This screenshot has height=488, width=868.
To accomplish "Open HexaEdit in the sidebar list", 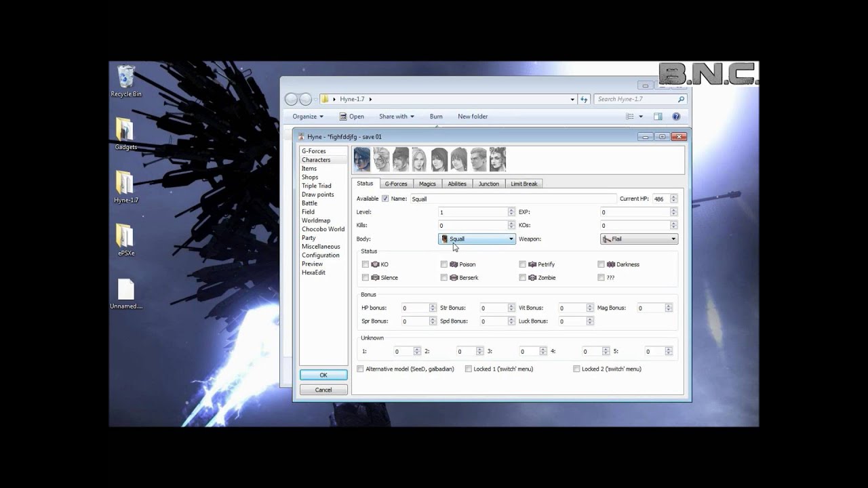I will (314, 272).
